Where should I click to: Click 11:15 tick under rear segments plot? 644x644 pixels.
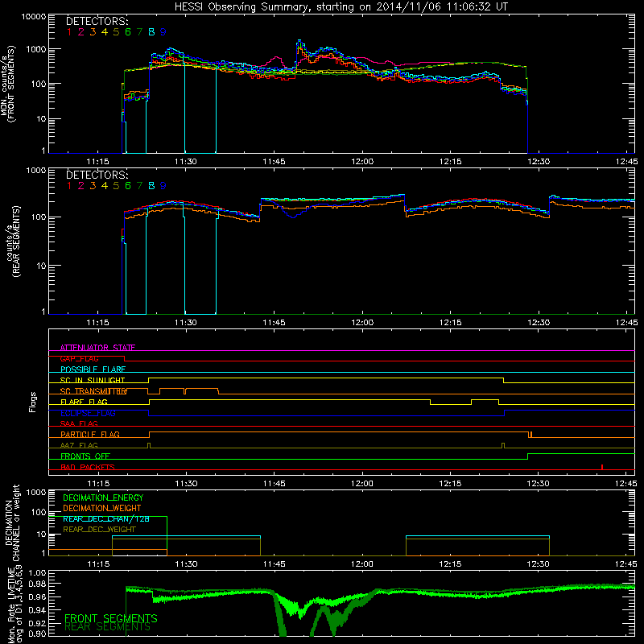(97, 323)
